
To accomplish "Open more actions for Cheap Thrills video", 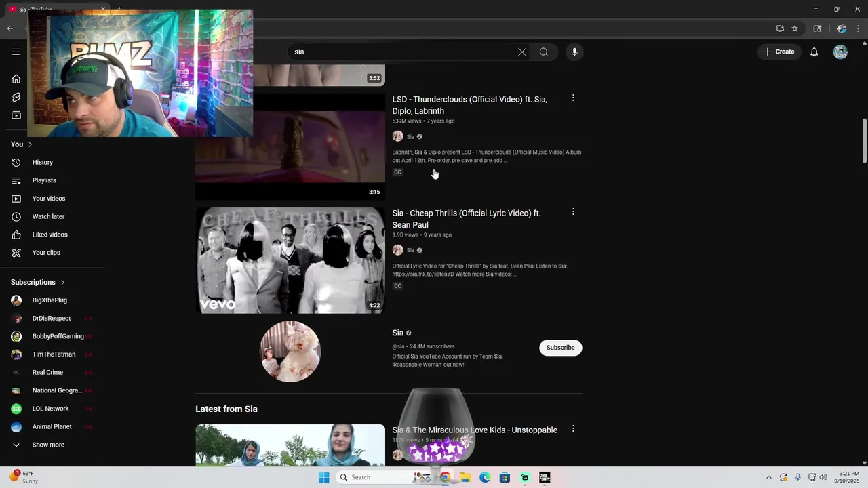I will coord(573,212).
